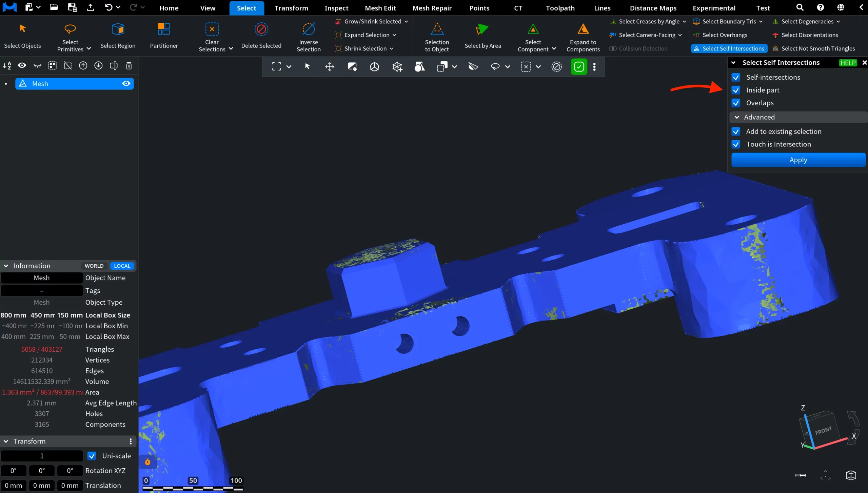The image size is (868, 493).
Task: Uncheck Touch is Intersection
Action: point(736,145)
